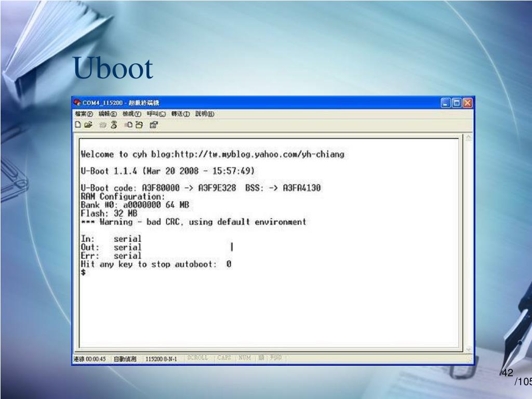
Task: Click the 'Hit any key to stop autoboot' line
Action: tap(156, 264)
